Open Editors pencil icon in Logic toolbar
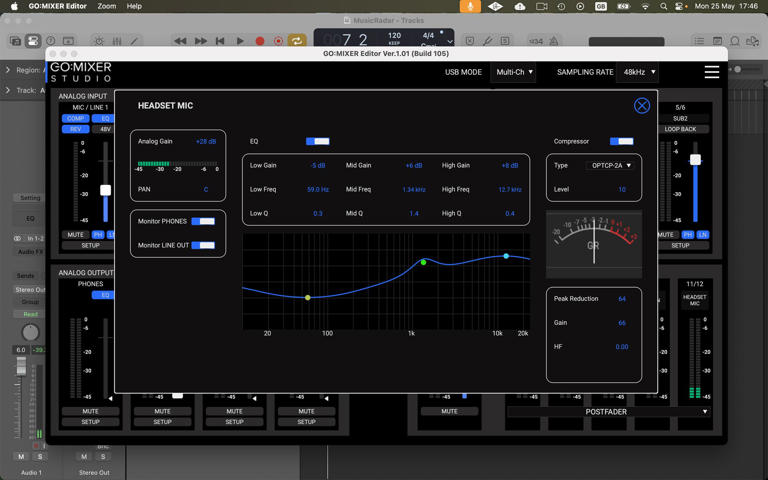Screen dimensions: 768x480 pyautogui.click(x=134, y=41)
